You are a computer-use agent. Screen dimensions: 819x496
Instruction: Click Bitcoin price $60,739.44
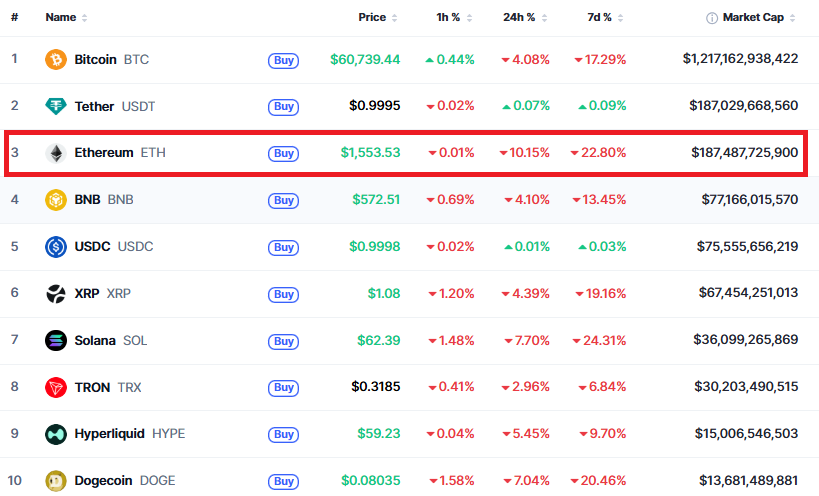coord(365,60)
